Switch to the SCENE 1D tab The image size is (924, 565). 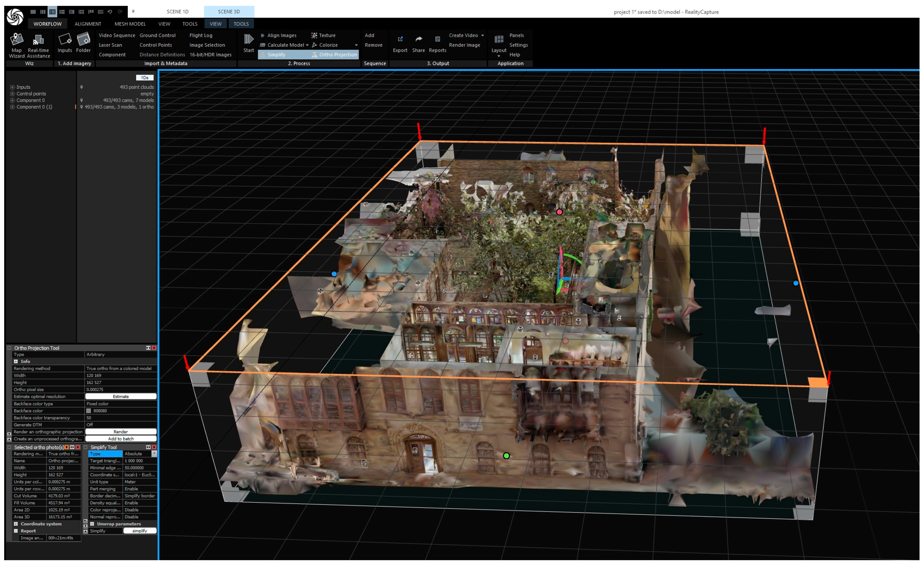pos(177,12)
